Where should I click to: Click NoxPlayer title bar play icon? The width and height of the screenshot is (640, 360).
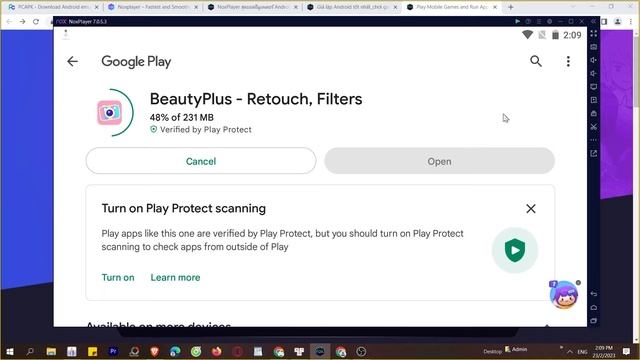(518, 21)
